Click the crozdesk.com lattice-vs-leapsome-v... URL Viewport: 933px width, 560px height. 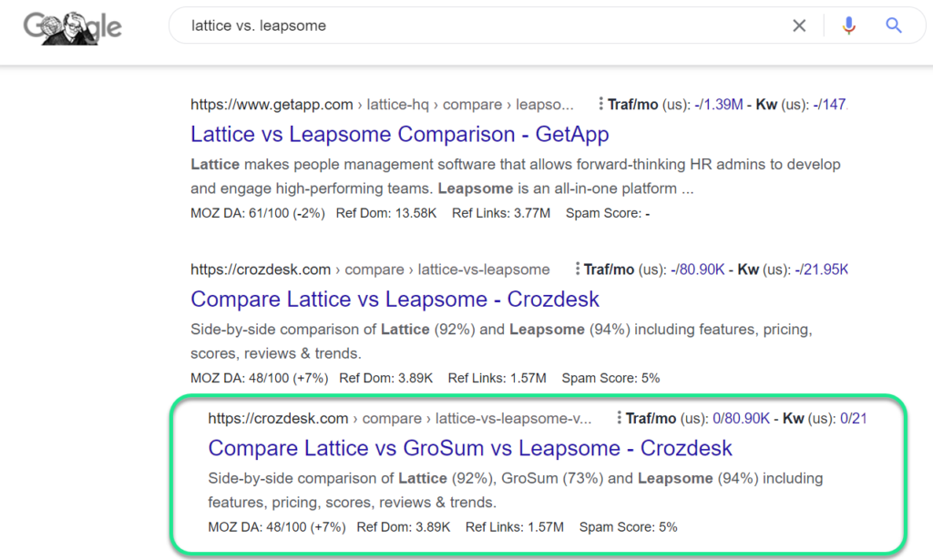[x=399, y=419]
